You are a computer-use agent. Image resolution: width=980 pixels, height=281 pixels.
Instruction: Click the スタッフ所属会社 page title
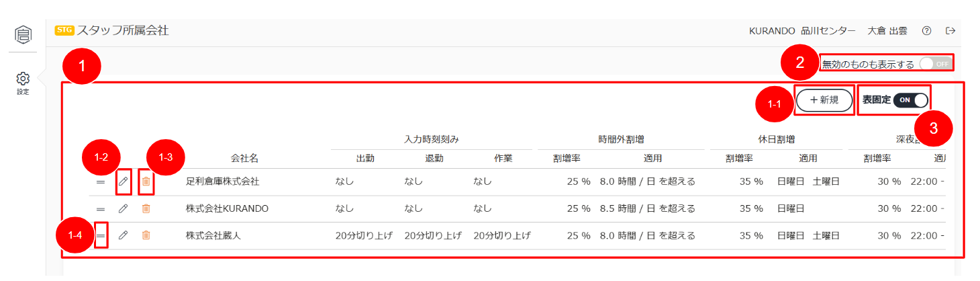pos(122,30)
